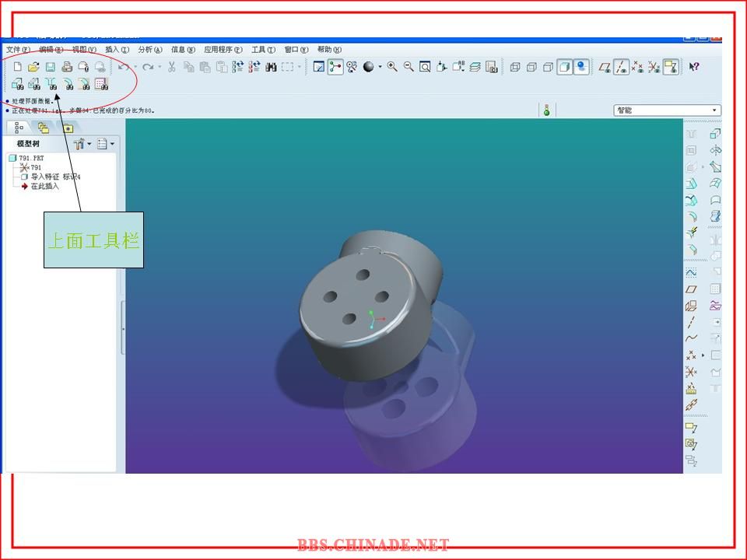Viewport: 747px width, 560px height.
Task: Click the Layers stack icon
Action: coord(475,67)
